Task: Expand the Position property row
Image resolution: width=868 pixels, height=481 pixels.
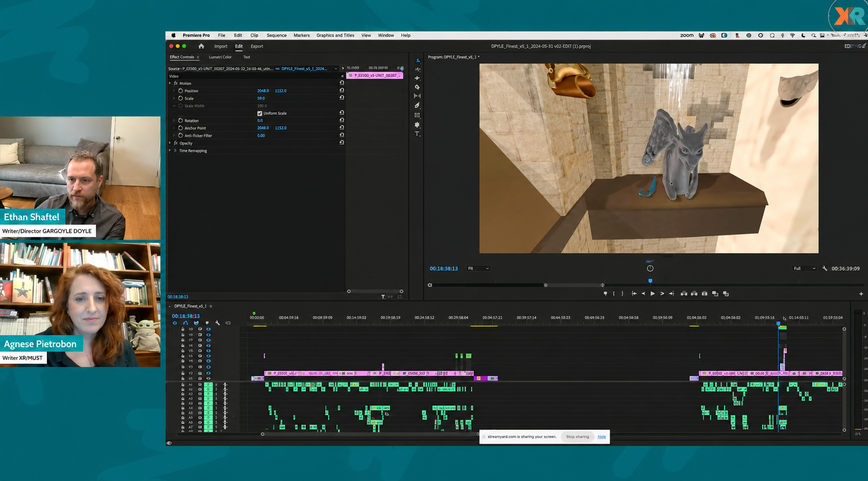Action: [174, 91]
